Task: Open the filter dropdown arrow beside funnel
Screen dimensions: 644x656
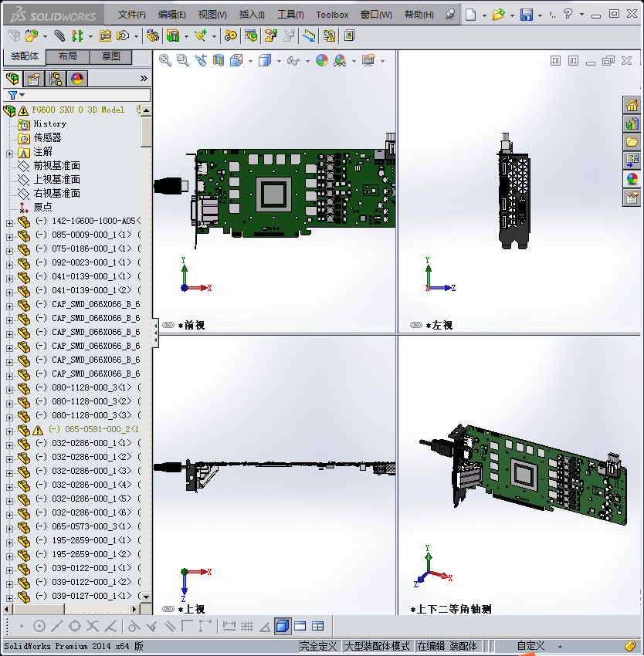Action: (22, 95)
